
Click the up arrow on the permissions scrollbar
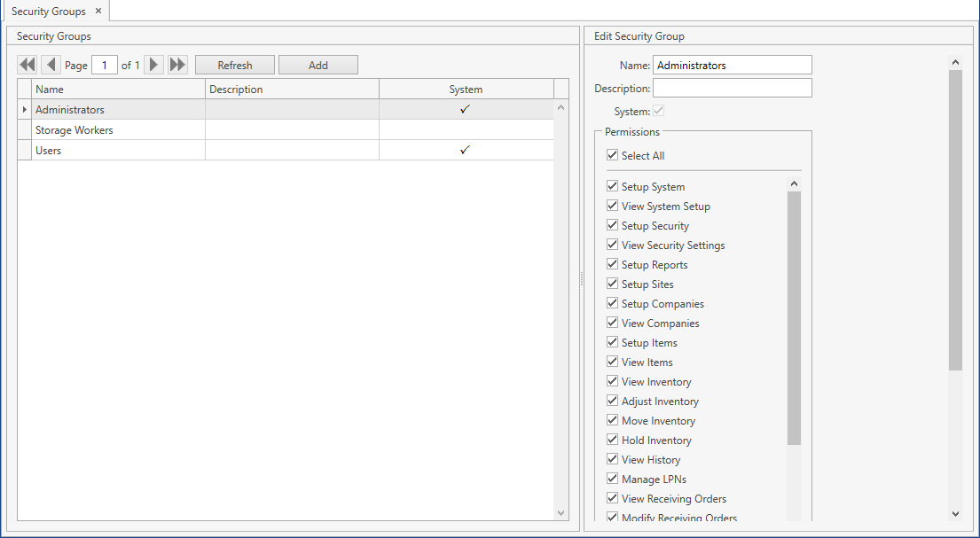pyautogui.click(x=794, y=183)
